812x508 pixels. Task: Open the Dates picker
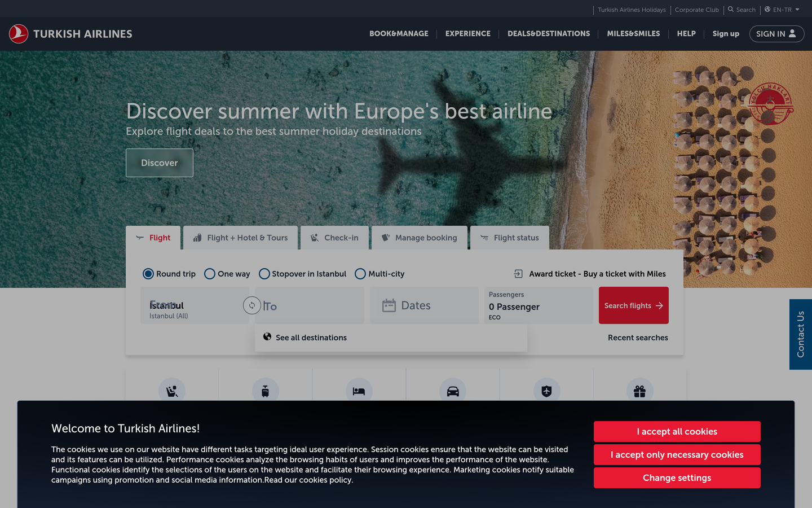click(424, 305)
